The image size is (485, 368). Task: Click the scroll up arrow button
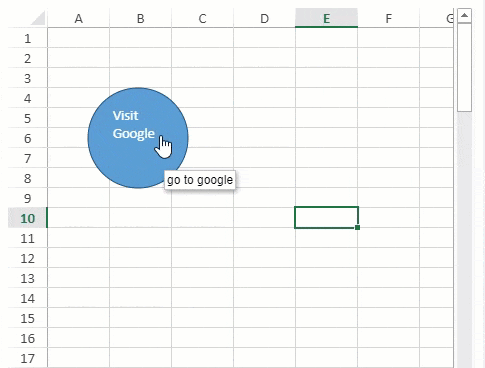pyautogui.click(x=464, y=15)
